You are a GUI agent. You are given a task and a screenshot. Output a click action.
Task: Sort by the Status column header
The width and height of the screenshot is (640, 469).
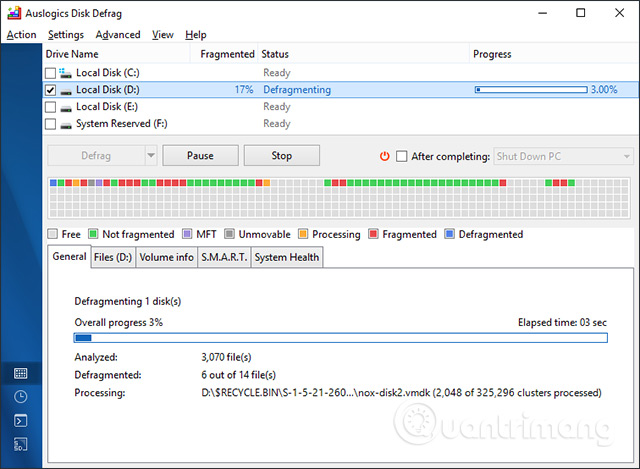point(363,54)
